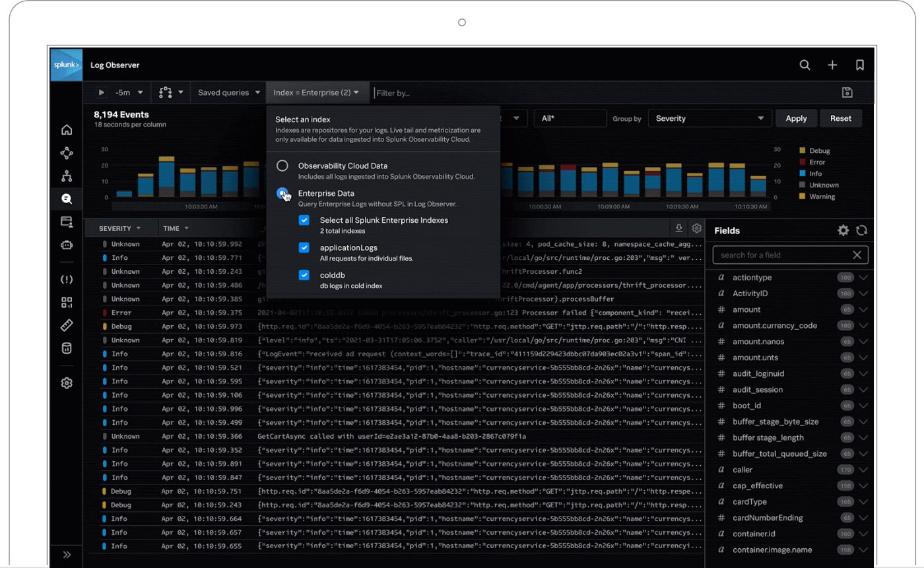Open the Group by Severity dropdown
This screenshot has width=924, height=568.
[709, 117]
